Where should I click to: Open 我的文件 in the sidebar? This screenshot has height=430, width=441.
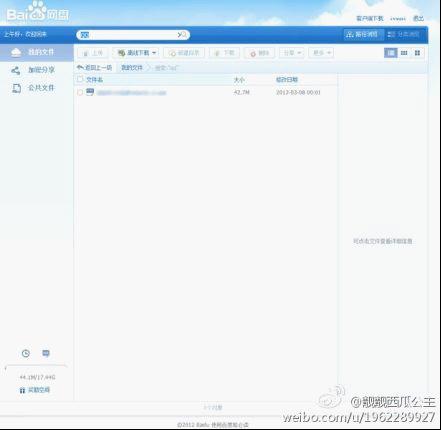click(36, 52)
